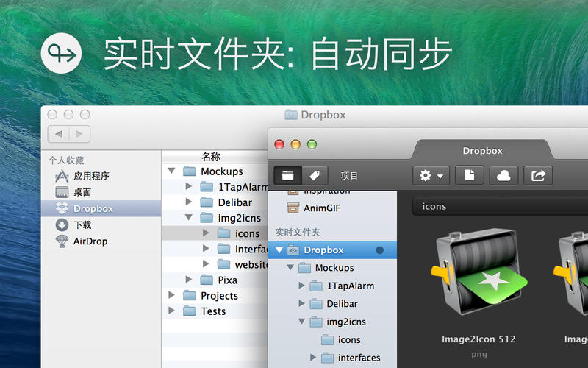
Task: Click the Finder forward arrow button
Action: coord(79,134)
